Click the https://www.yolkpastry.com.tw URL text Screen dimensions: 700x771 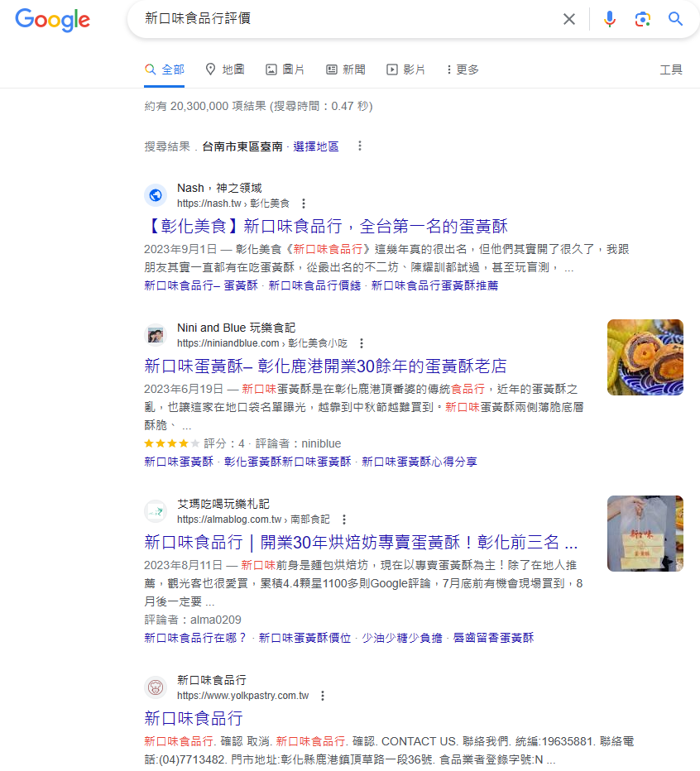click(x=243, y=696)
